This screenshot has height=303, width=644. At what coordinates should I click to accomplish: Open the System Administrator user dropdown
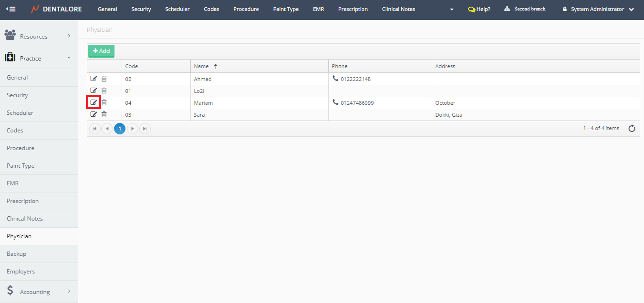point(598,9)
